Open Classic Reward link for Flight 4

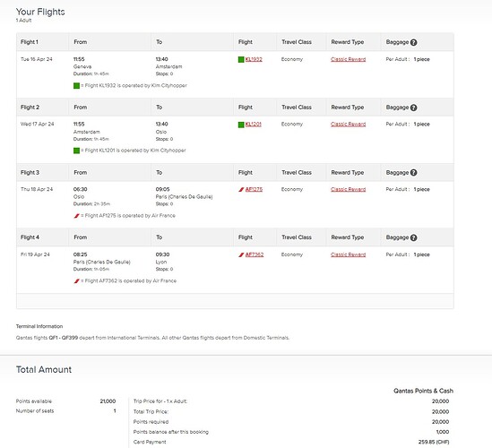[349, 254]
